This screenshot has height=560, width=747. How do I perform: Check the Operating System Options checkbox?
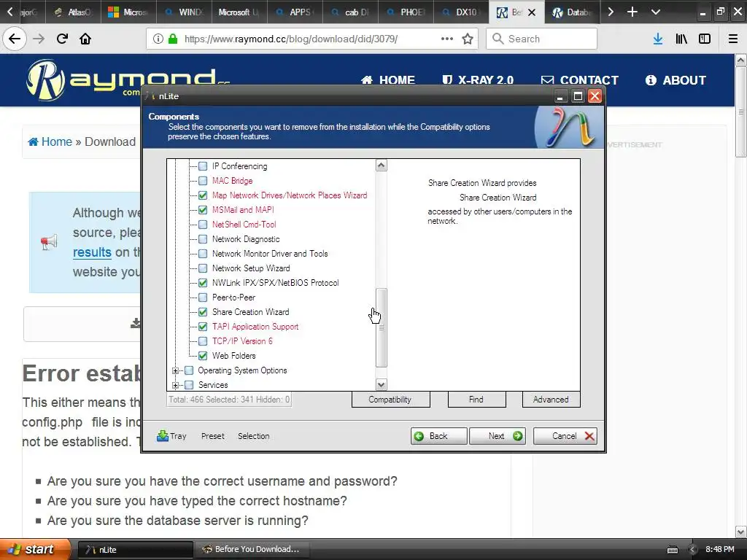click(189, 370)
